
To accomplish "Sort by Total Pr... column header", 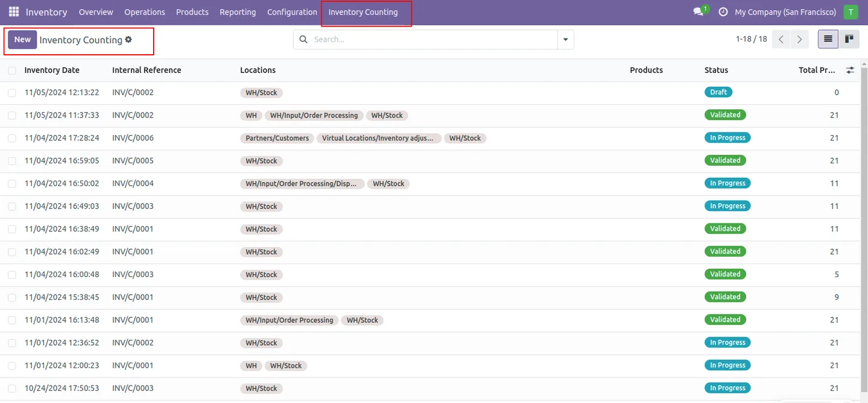I will click(x=817, y=70).
